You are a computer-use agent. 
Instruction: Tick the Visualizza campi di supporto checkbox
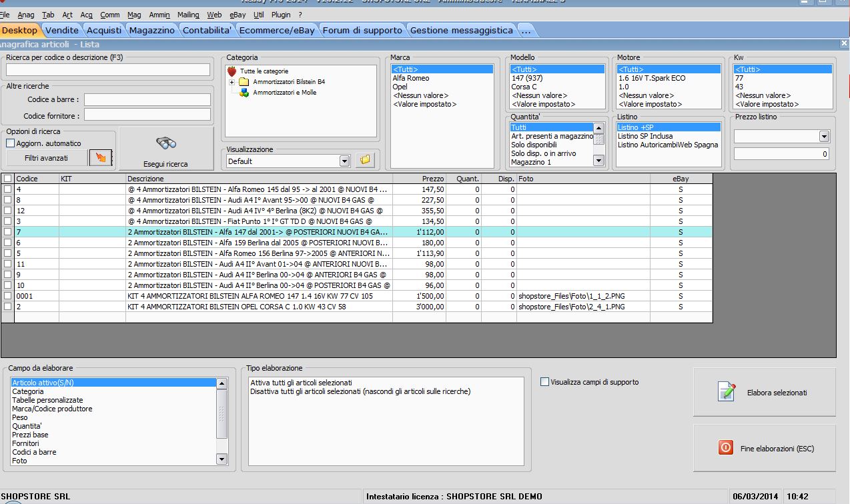(545, 382)
